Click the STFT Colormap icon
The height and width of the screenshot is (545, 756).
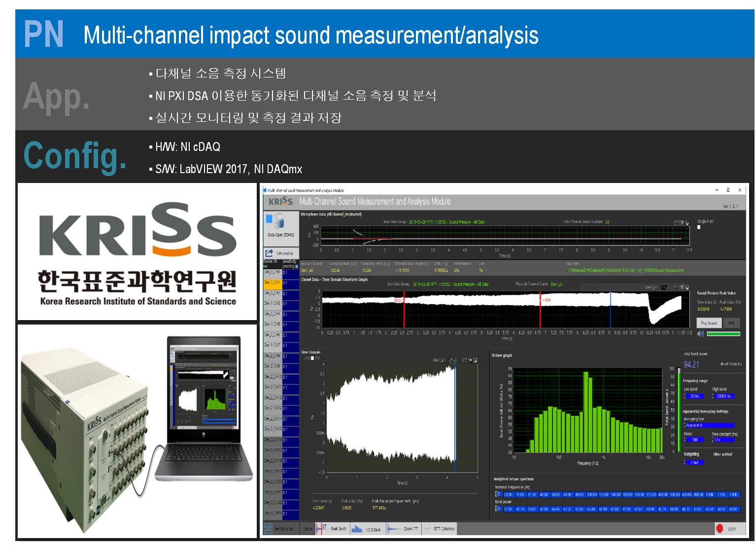[427, 529]
